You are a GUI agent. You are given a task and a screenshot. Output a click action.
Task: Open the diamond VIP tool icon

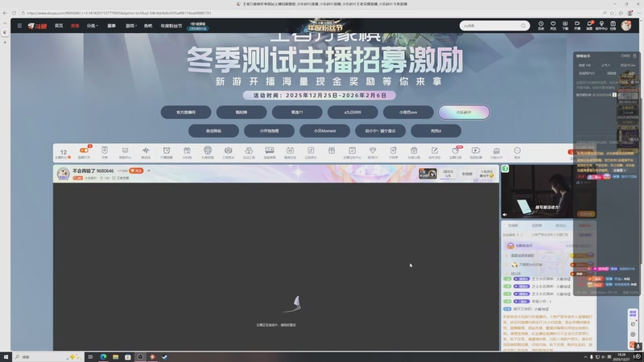tap(373, 152)
